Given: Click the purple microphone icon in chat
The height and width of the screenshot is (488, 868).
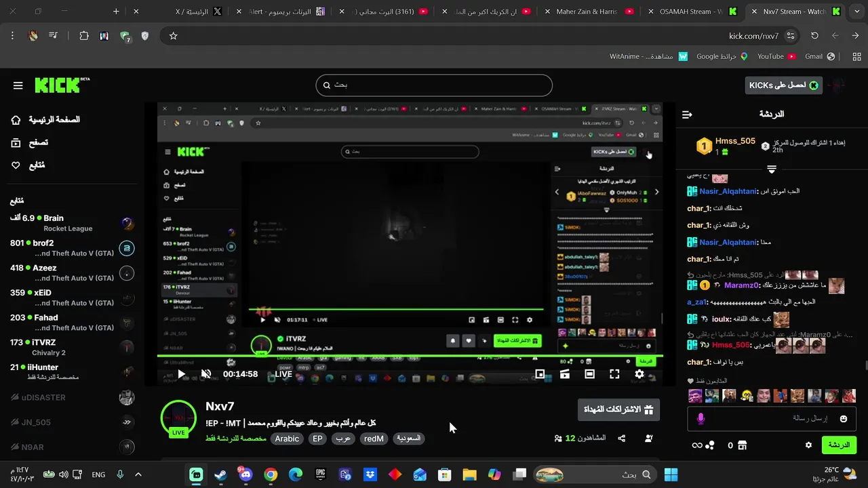Looking at the screenshot, I should pos(701,419).
